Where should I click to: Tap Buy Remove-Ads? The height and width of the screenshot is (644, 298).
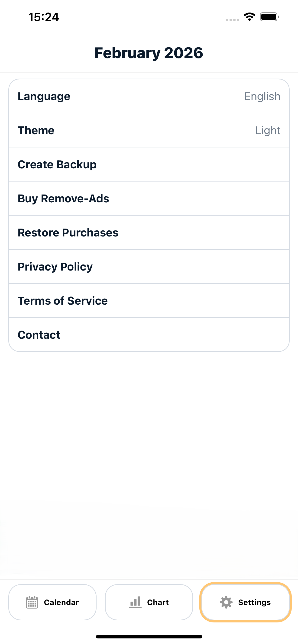click(149, 198)
